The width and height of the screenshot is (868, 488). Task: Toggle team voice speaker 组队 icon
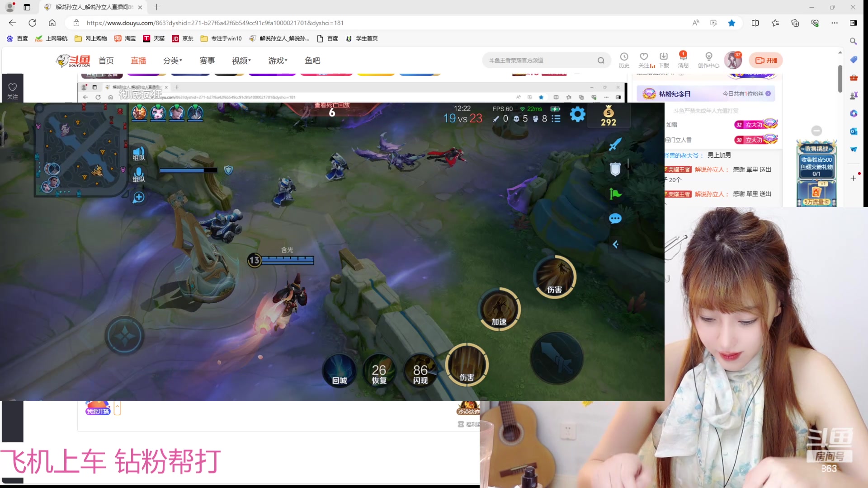(x=139, y=154)
